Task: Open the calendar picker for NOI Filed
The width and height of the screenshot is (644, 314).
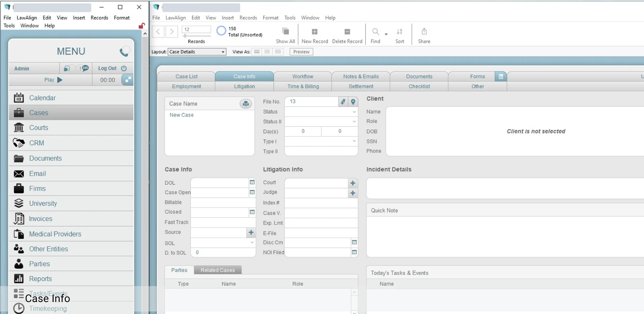Action: click(x=354, y=252)
